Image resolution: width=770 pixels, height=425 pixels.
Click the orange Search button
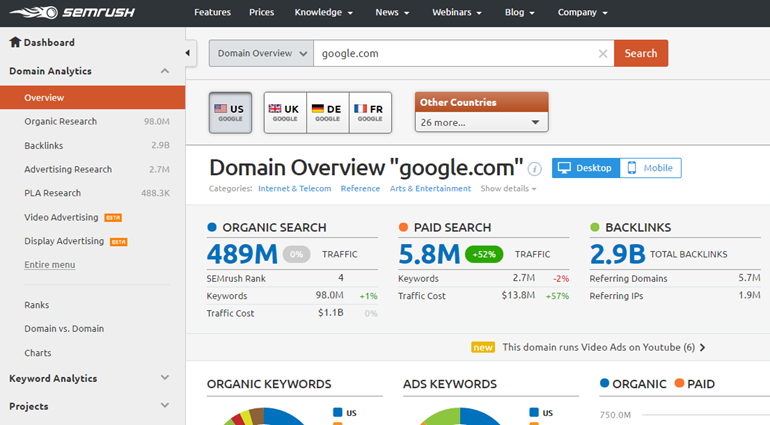pyautogui.click(x=641, y=54)
